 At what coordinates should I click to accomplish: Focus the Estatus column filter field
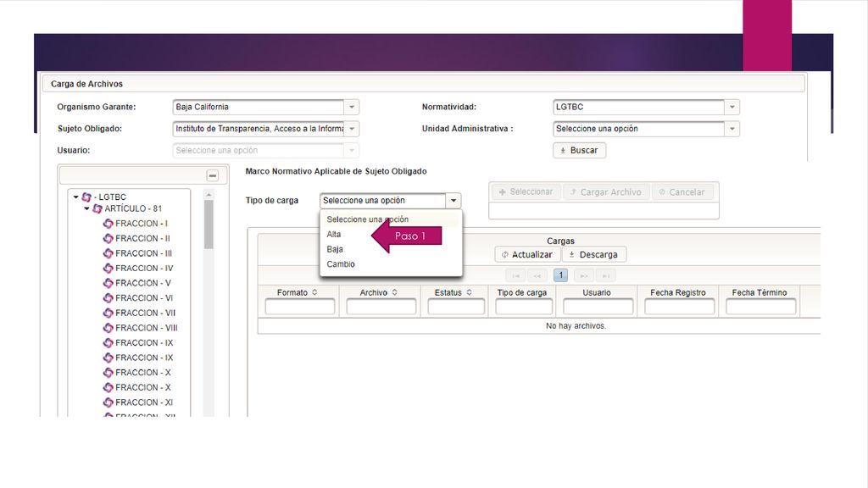pyautogui.click(x=456, y=307)
